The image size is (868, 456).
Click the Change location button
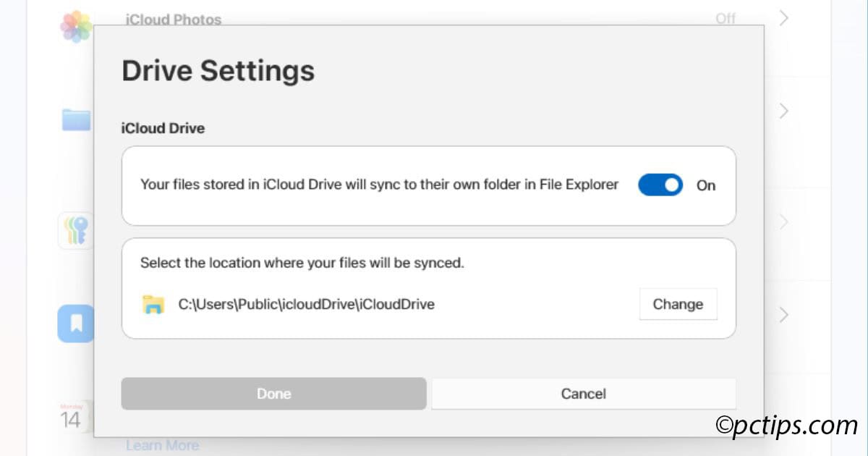[678, 304]
